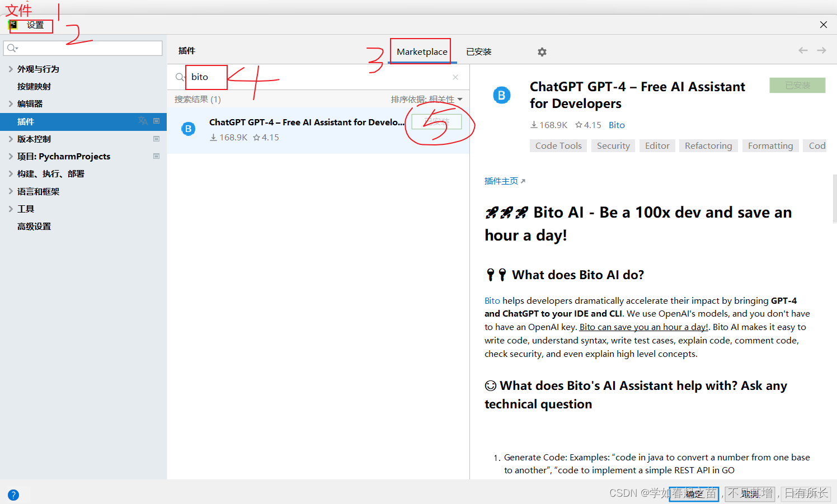Click the project-level icon beside 项目: PycharmProjects
The image size is (837, 504).
pos(157,156)
